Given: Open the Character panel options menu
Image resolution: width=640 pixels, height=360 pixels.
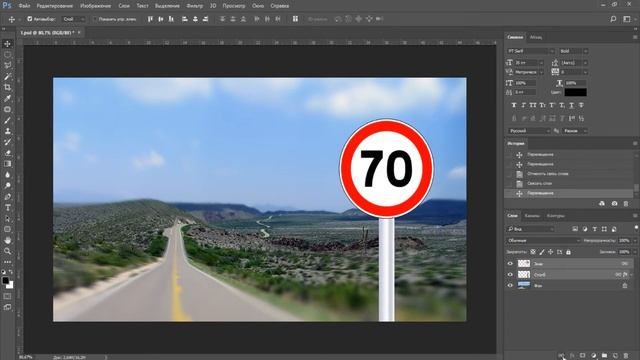Looking at the screenshot, I should pyautogui.click(x=635, y=37).
